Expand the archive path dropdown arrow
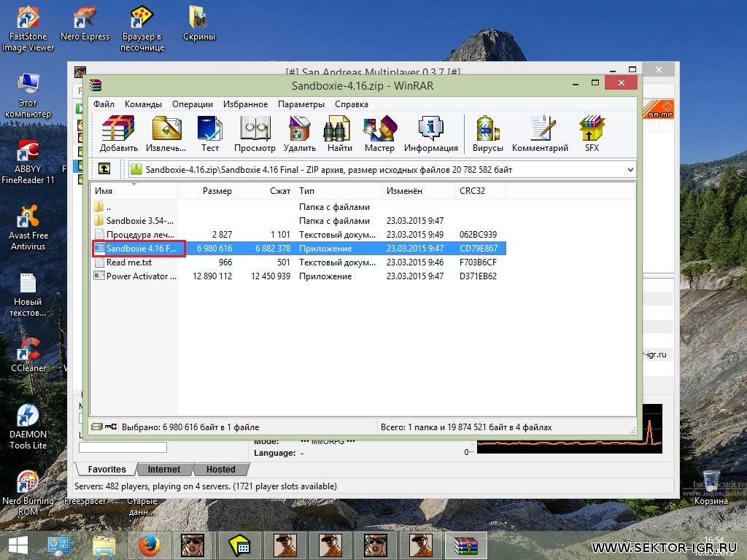 (x=630, y=169)
